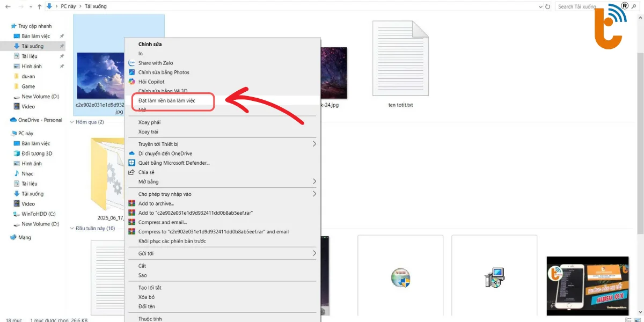
Task: Open address bar history dropdown
Action: coord(540,6)
